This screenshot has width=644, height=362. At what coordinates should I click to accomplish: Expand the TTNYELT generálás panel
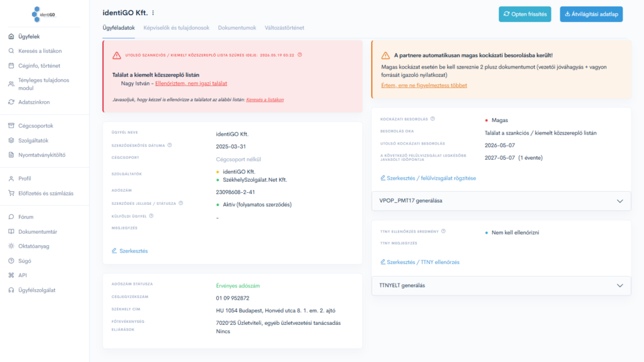tap(501, 285)
